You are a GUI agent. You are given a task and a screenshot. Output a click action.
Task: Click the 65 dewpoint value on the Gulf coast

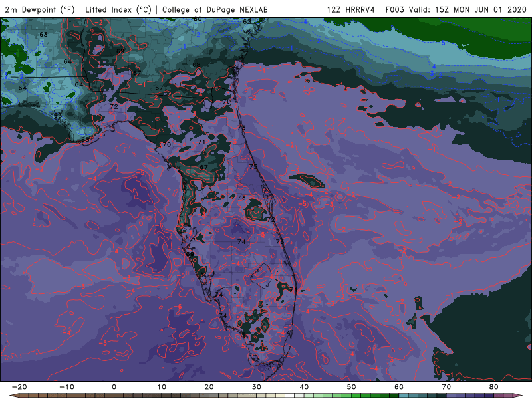(x=85, y=140)
